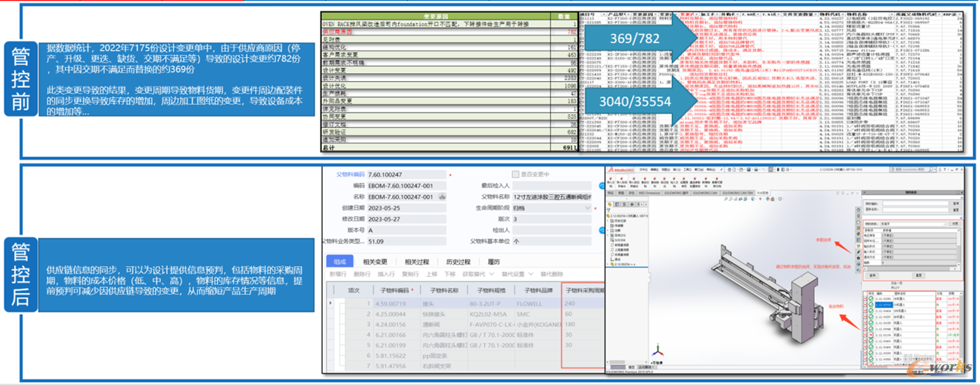Click the 子物料规格 column header
Viewport: 980px width, 385px height.
pyautogui.click(x=490, y=290)
